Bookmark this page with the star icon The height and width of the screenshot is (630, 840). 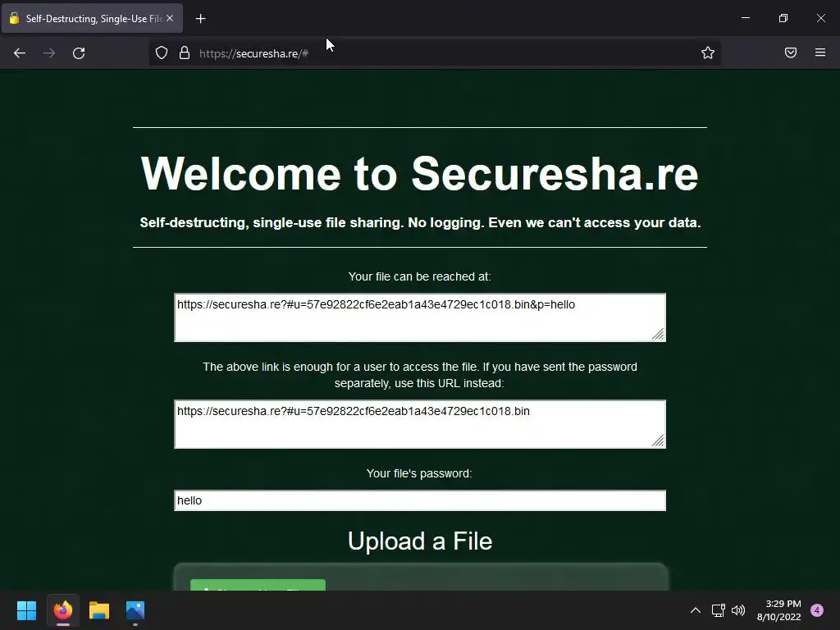pyautogui.click(x=708, y=52)
